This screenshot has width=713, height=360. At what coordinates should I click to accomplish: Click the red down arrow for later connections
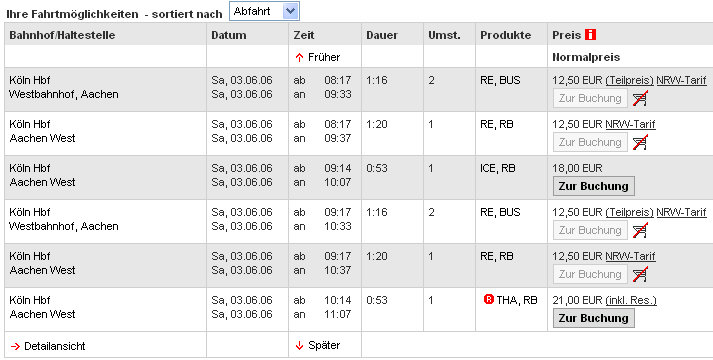click(x=299, y=346)
